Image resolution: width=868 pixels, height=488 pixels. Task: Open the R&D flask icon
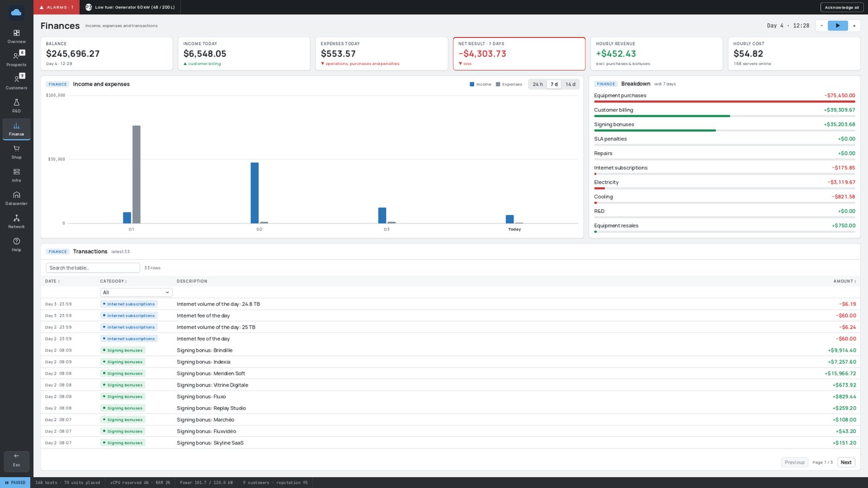click(16, 106)
